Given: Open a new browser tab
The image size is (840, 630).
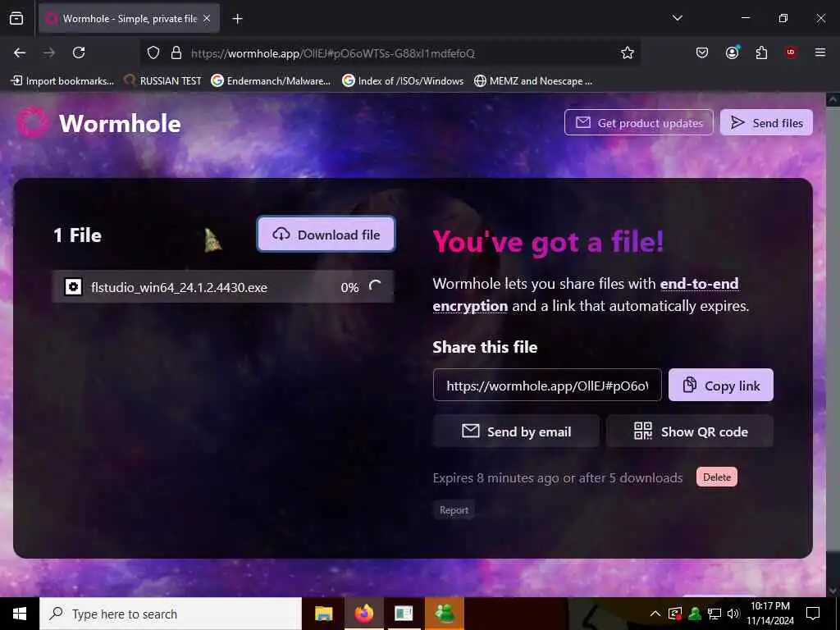Looking at the screenshot, I should [237, 19].
